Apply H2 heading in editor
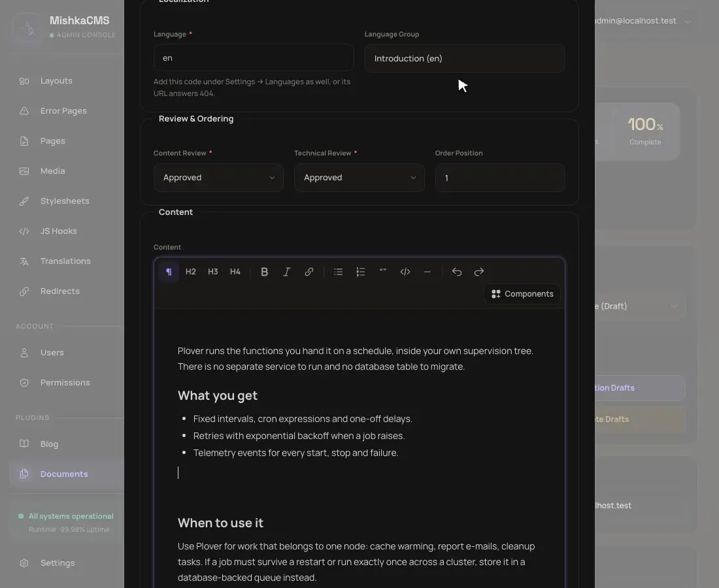Viewport: 719px width, 588px height. (191, 272)
